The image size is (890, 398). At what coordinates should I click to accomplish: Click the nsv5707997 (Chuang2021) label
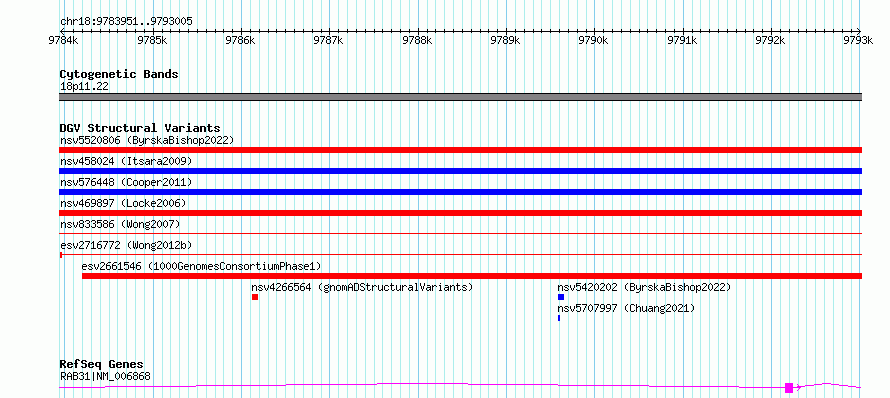tap(626, 308)
